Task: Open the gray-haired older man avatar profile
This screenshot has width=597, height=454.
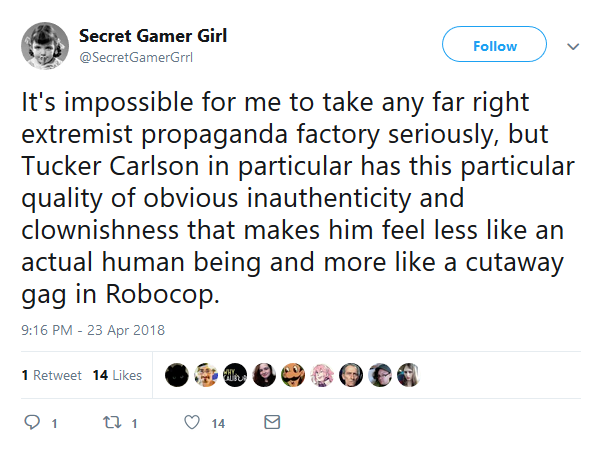Action: [351, 375]
